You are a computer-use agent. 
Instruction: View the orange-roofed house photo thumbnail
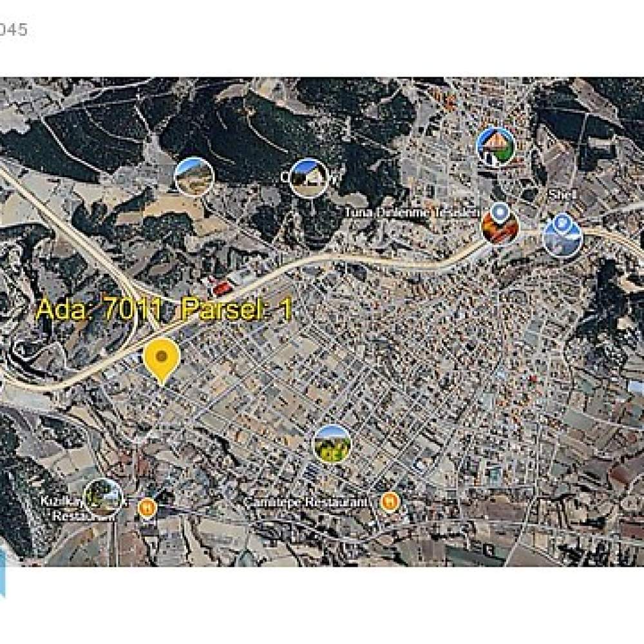coord(496,147)
